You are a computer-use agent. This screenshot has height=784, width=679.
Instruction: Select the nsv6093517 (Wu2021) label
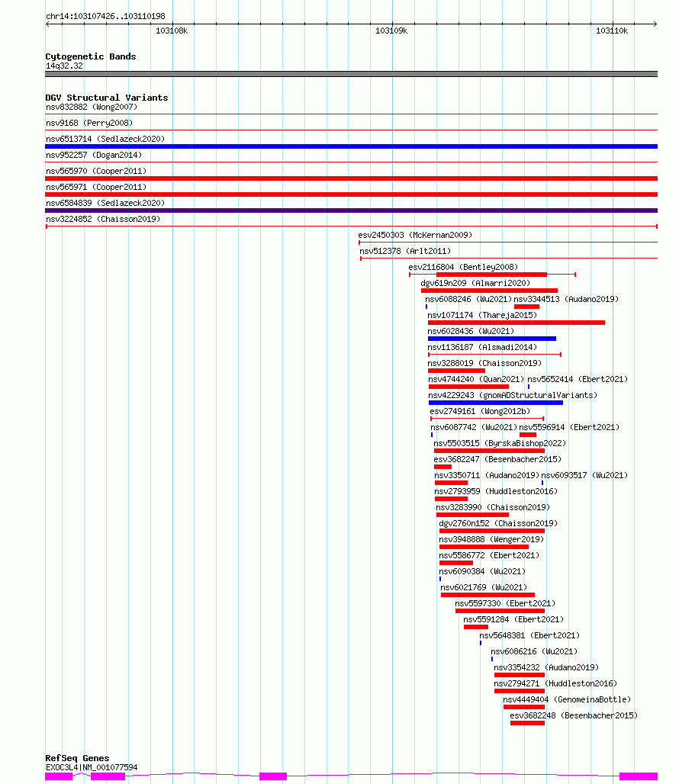click(584, 475)
